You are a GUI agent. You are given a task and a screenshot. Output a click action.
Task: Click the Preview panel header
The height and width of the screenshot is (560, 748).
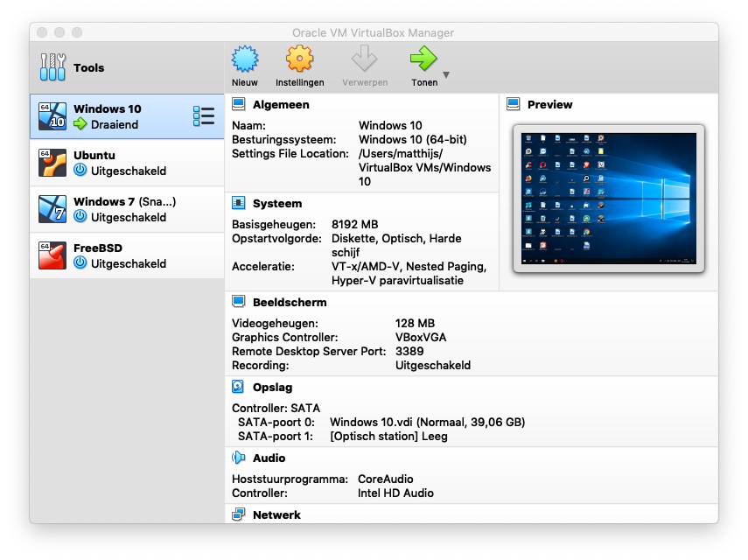(x=549, y=104)
